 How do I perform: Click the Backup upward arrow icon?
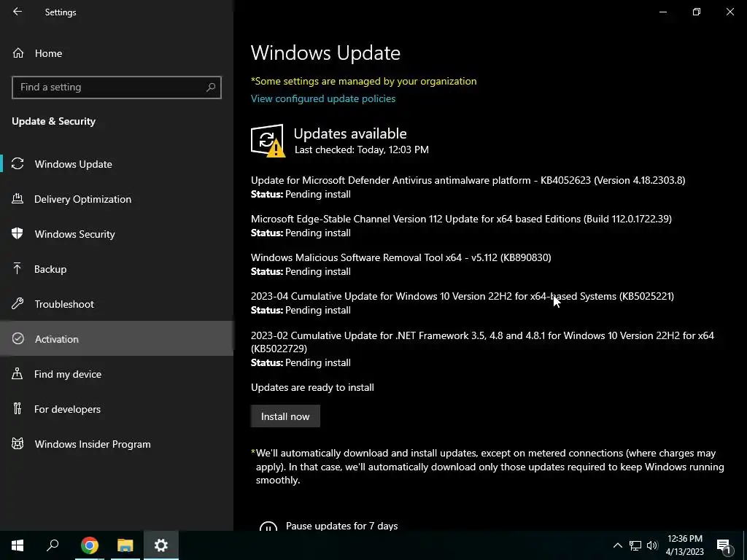[18, 268]
